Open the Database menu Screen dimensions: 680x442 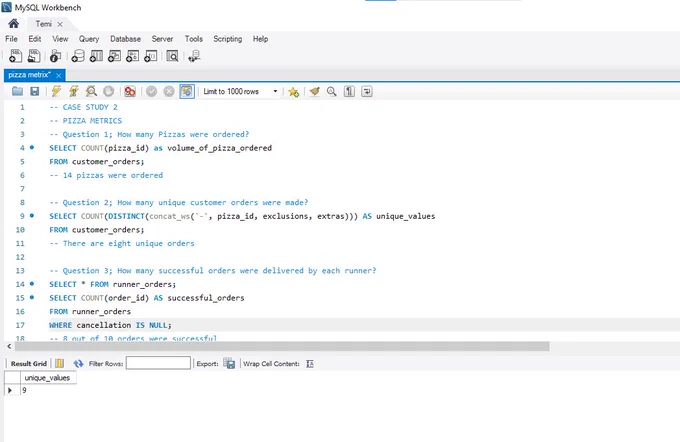(125, 39)
